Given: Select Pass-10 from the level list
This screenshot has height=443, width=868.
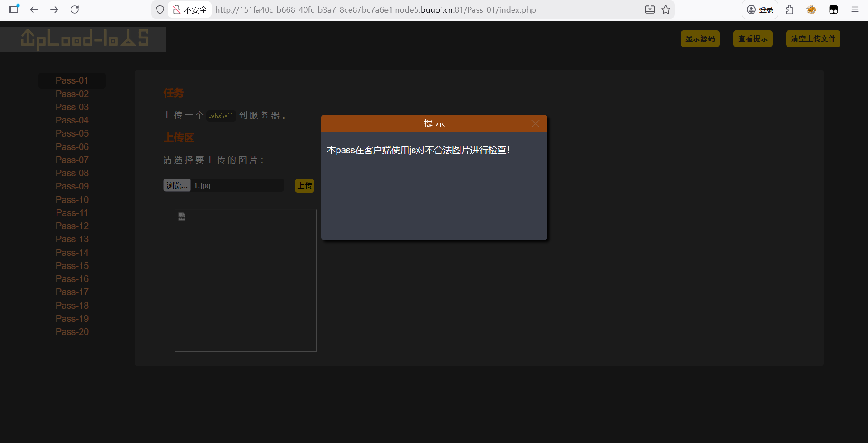Looking at the screenshot, I should tap(72, 200).
